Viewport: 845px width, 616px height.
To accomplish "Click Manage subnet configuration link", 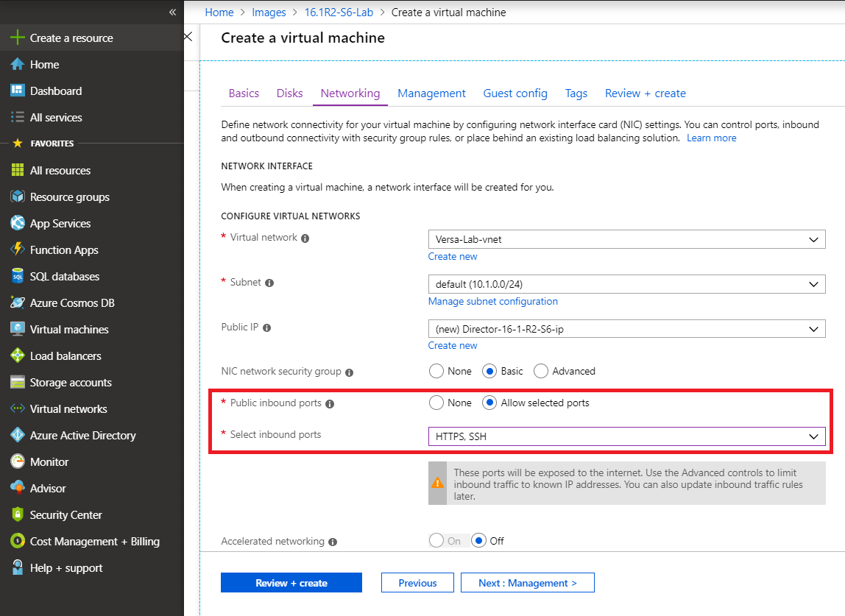I will point(493,301).
